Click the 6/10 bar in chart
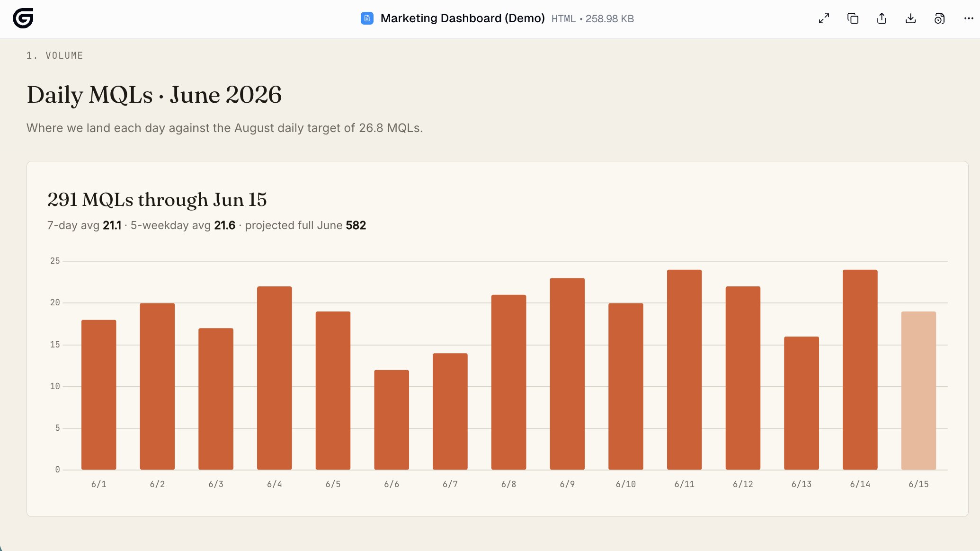This screenshot has height=551, width=980. (626, 386)
